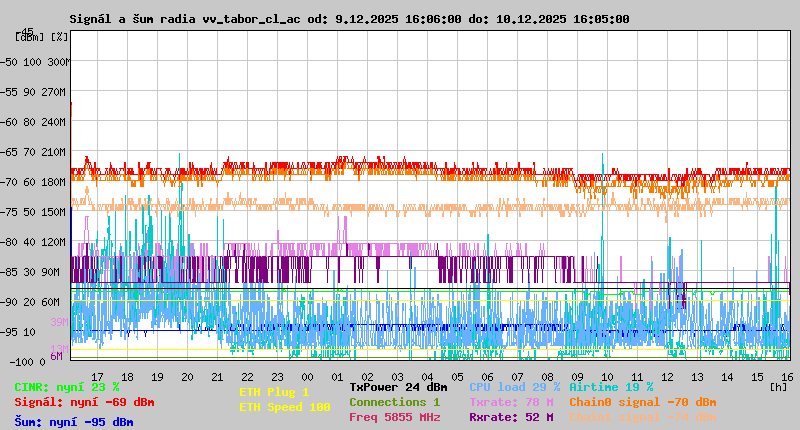Select the red Signál -69 dBm legend label
Screen dimensions: 800x430
click(x=84, y=402)
